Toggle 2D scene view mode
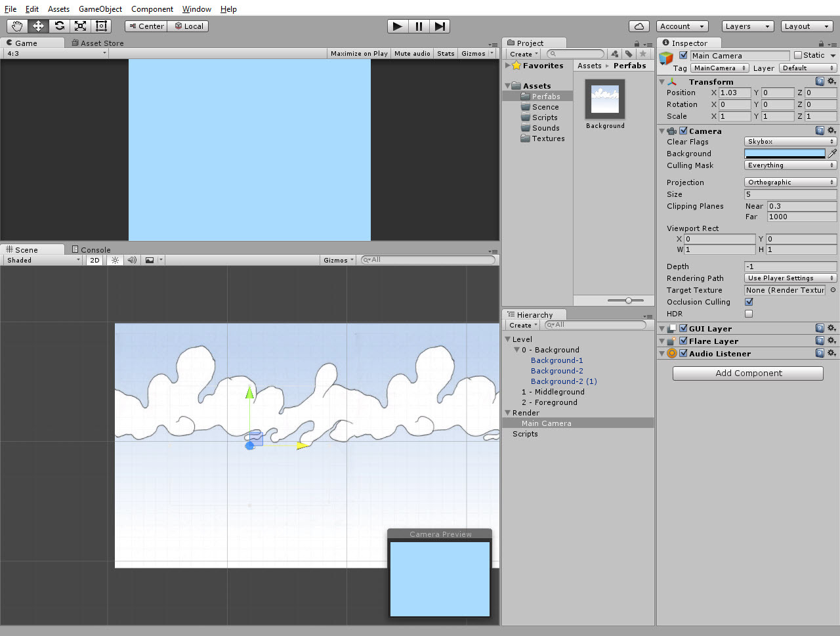Viewport: 840px width, 636px height. pyautogui.click(x=94, y=261)
